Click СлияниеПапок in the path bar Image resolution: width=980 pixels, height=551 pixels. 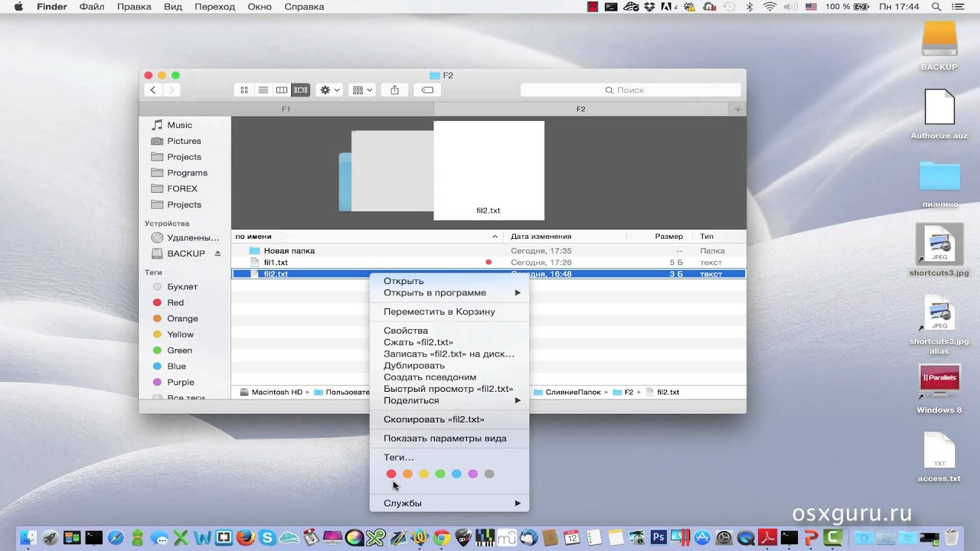[567, 393]
